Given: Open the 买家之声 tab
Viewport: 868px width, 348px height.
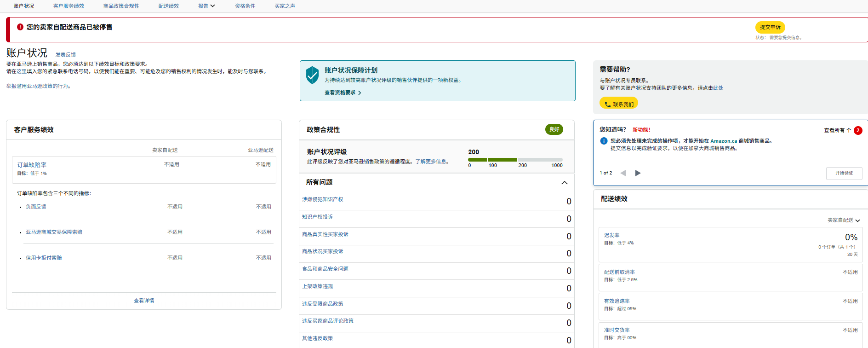Looking at the screenshot, I should (x=285, y=6).
